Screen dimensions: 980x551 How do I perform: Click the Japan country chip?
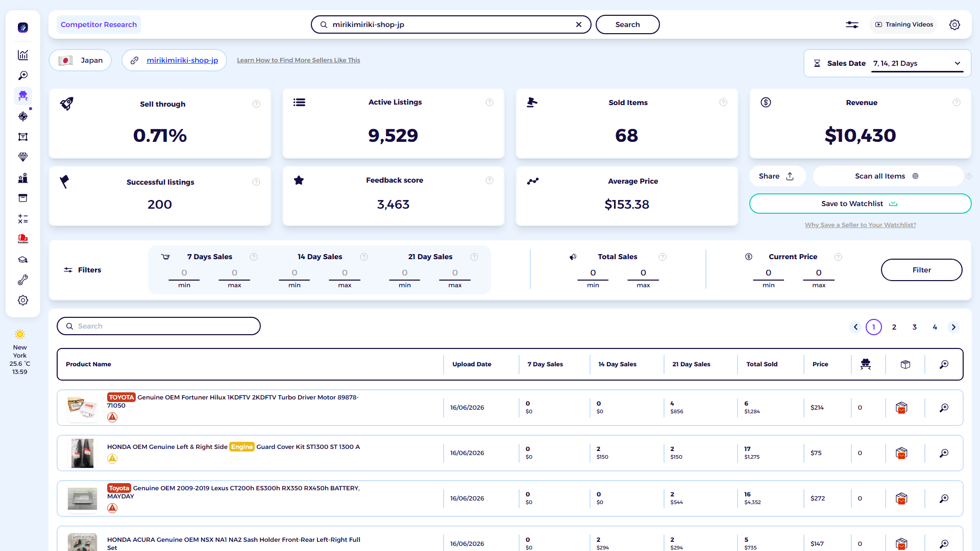81,60
